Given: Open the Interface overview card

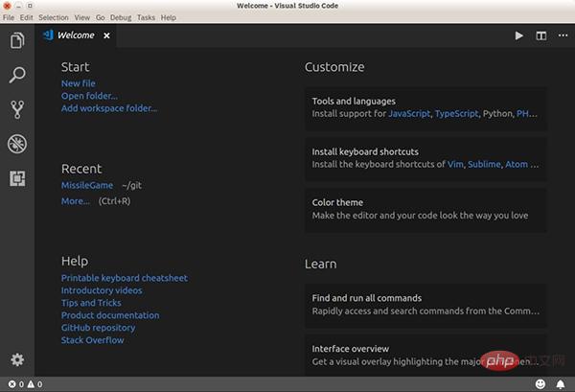Looking at the screenshot, I should coord(425,355).
